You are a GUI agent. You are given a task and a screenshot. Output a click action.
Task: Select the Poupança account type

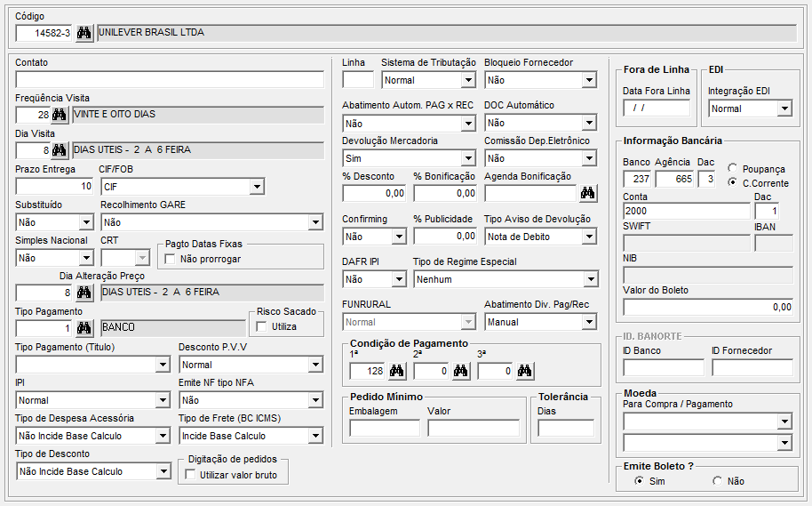pyautogui.click(x=732, y=169)
